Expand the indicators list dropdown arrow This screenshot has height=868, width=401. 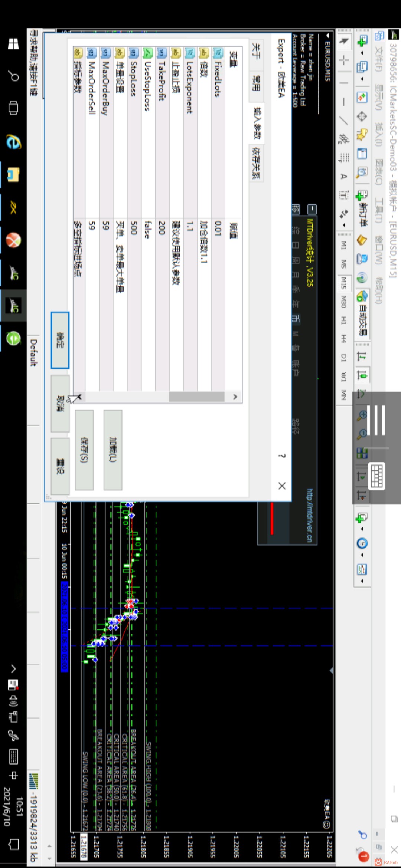coord(362,529)
